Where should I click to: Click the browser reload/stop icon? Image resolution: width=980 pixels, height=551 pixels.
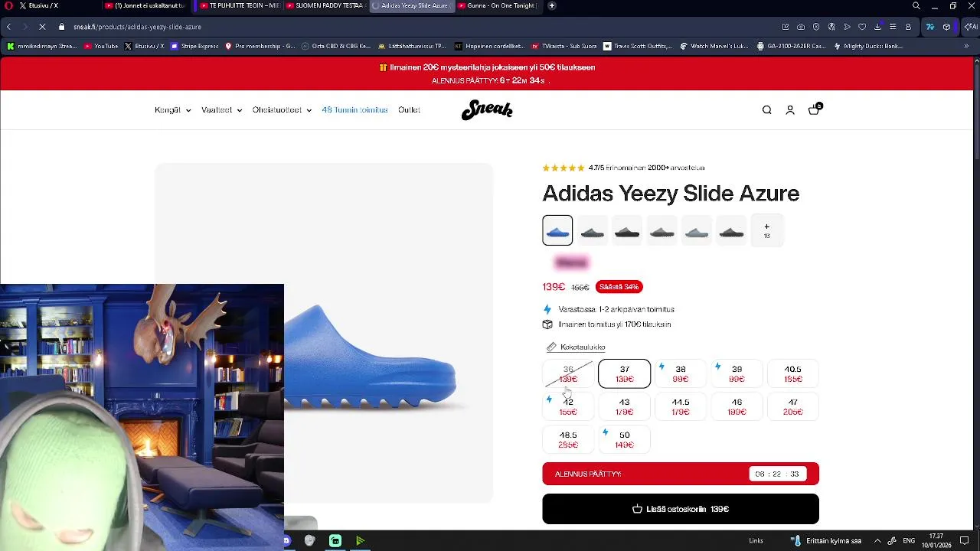click(42, 27)
